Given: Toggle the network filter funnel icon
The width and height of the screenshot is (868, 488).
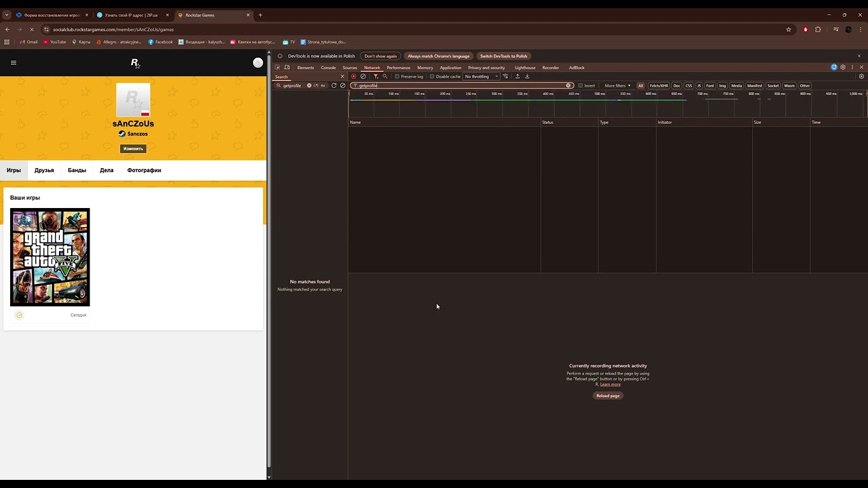Looking at the screenshot, I should pyautogui.click(x=376, y=77).
